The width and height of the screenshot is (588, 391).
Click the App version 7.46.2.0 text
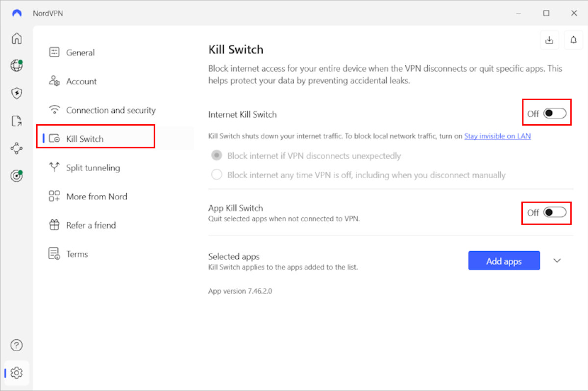(240, 291)
